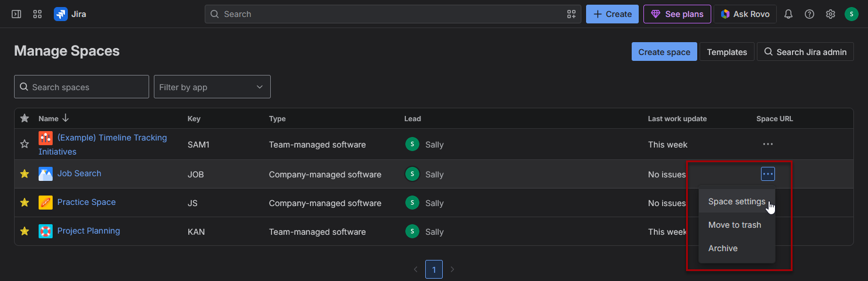Open the Project Planning link
This screenshot has height=281, width=868.
(x=89, y=231)
